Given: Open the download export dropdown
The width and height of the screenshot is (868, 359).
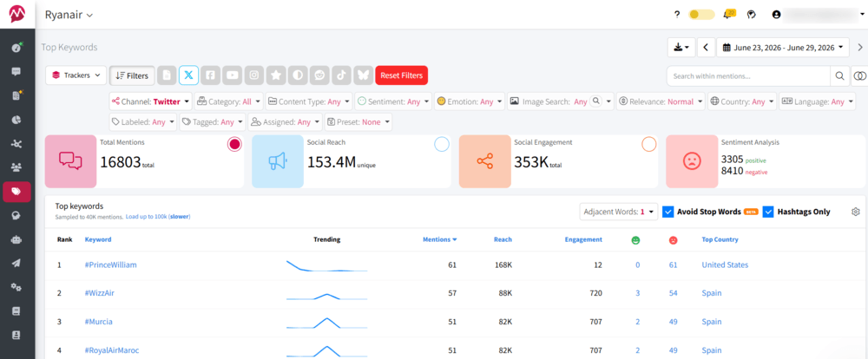Looking at the screenshot, I should (681, 48).
